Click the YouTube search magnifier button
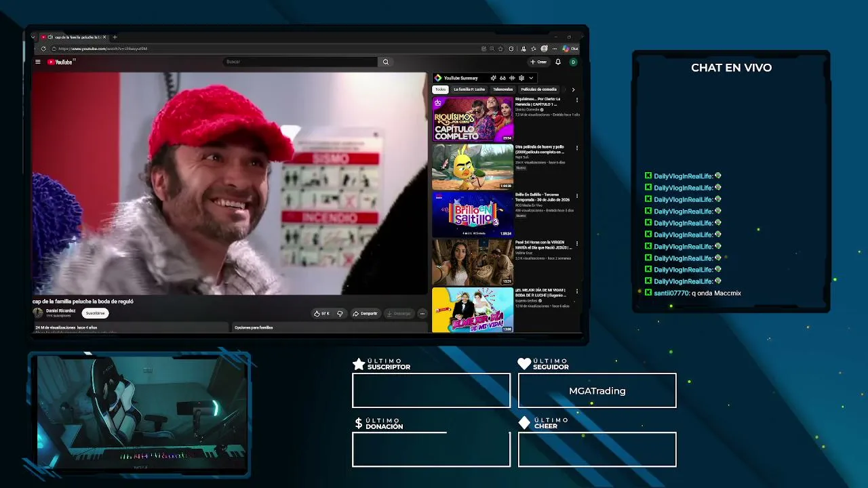Screen dimensions: 868x488 coord(386,62)
